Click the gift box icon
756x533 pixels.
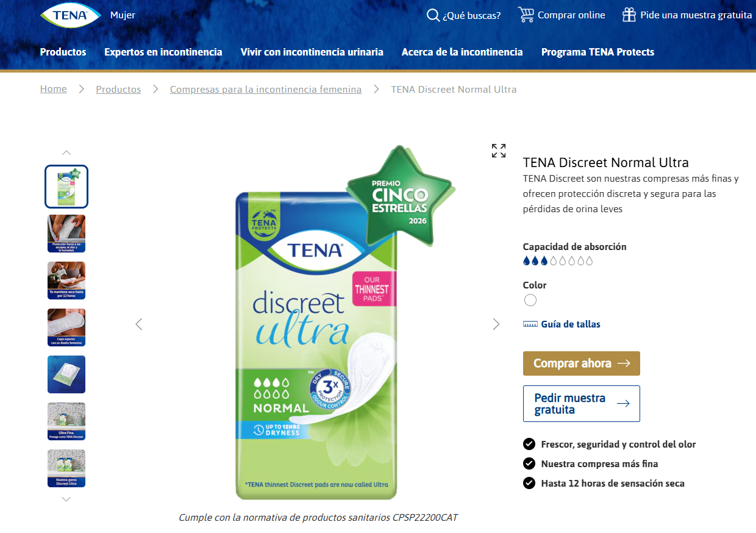[629, 15]
